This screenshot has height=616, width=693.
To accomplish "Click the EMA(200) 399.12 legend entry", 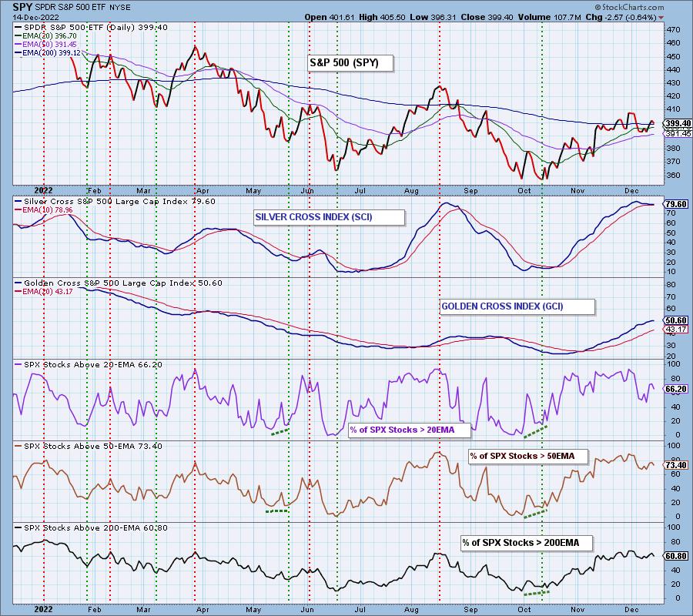I will pyautogui.click(x=48, y=52).
